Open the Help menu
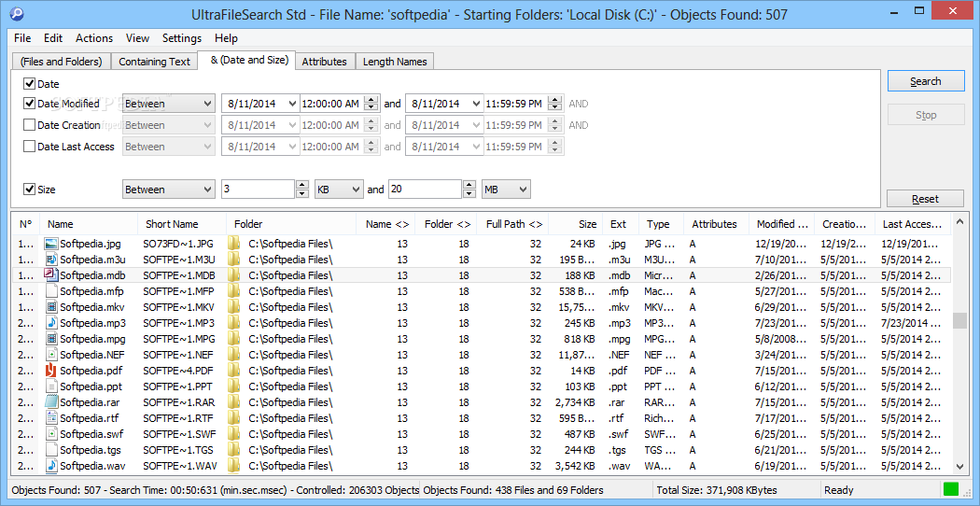The image size is (980, 506). (226, 38)
